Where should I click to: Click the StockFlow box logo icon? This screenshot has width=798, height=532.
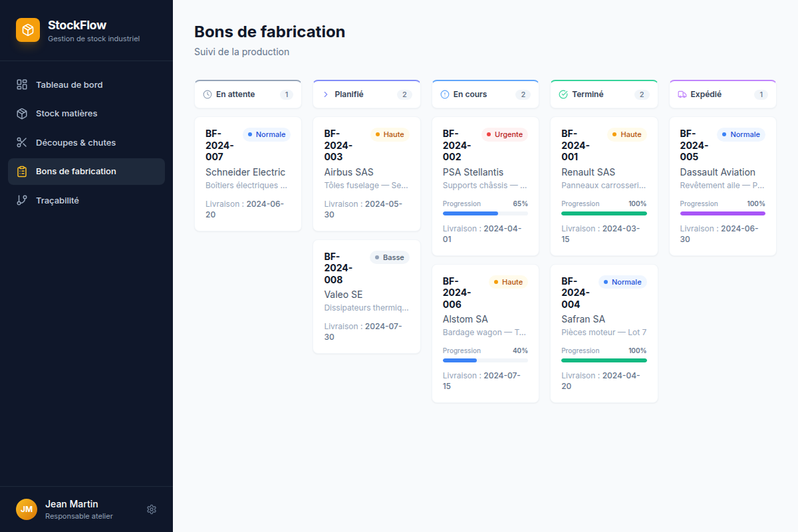point(28,30)
